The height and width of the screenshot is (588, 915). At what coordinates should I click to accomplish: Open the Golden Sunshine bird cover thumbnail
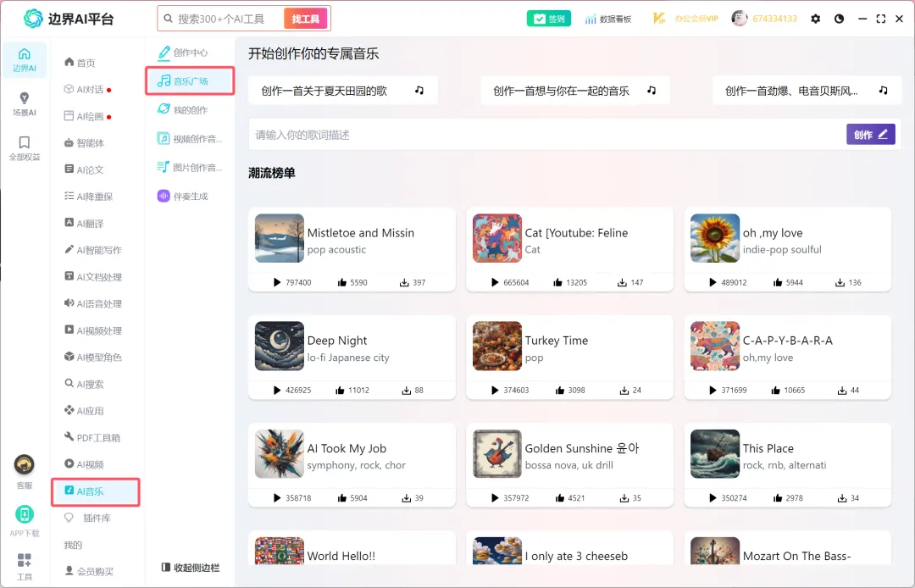(x=497, y=454)
